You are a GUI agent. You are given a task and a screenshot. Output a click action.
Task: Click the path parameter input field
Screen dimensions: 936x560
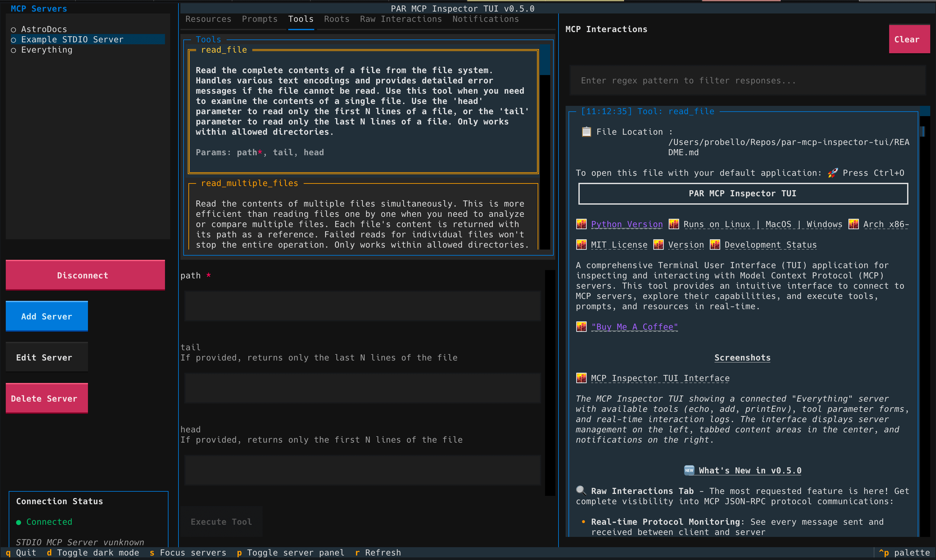[362, 306]
